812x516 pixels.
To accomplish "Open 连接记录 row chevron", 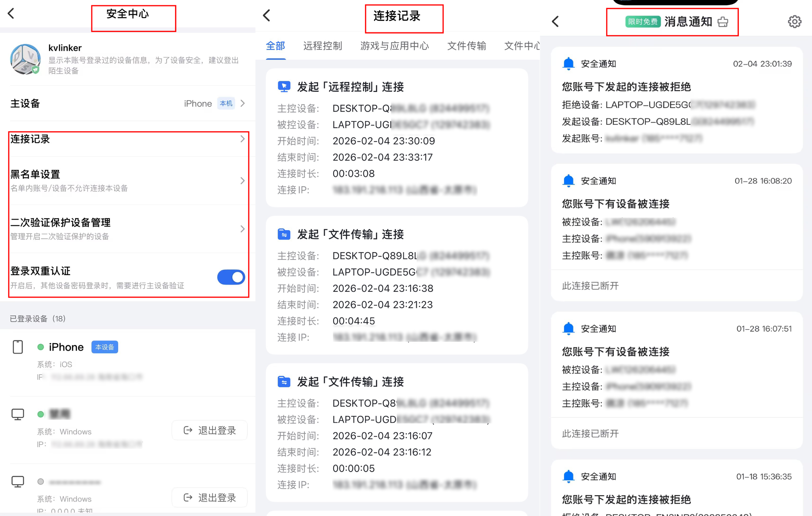I will [x=243, y=139].
